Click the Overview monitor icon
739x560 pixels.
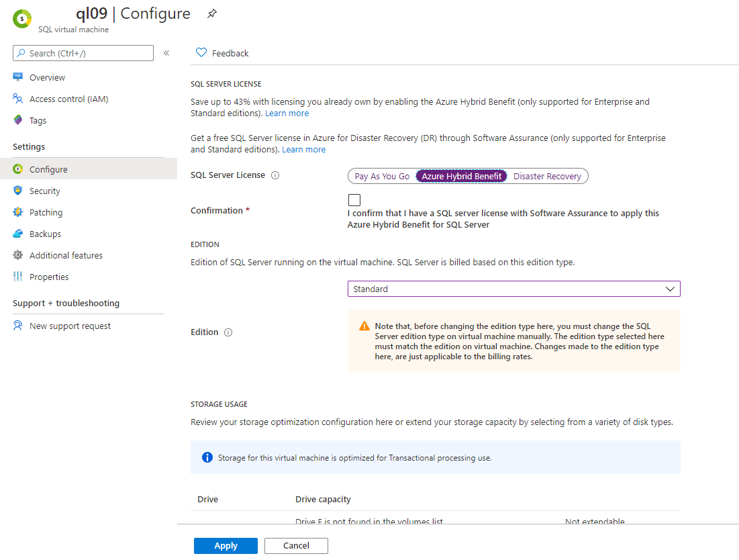click(x=18, y=77)
